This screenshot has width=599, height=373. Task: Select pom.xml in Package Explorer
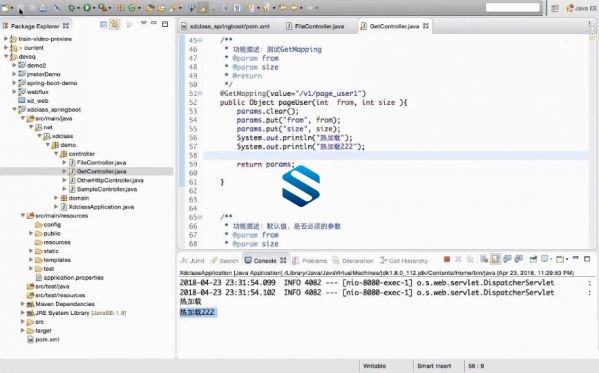(47, 339)
